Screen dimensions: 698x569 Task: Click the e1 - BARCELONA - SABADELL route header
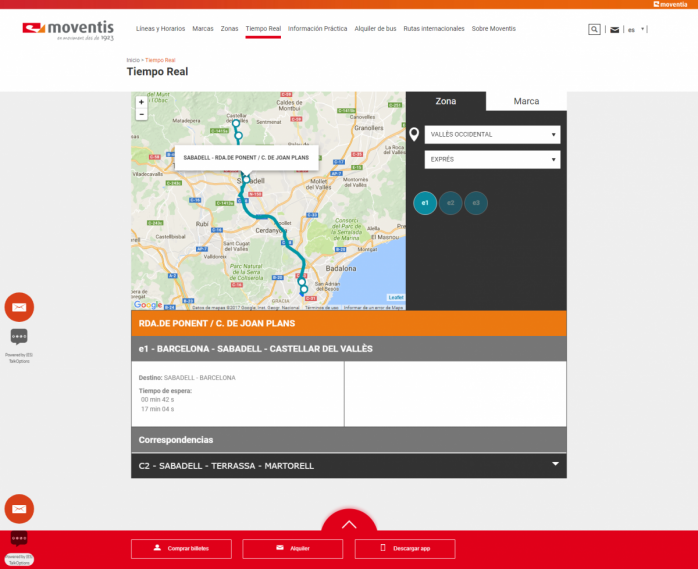tap(349, 349)
